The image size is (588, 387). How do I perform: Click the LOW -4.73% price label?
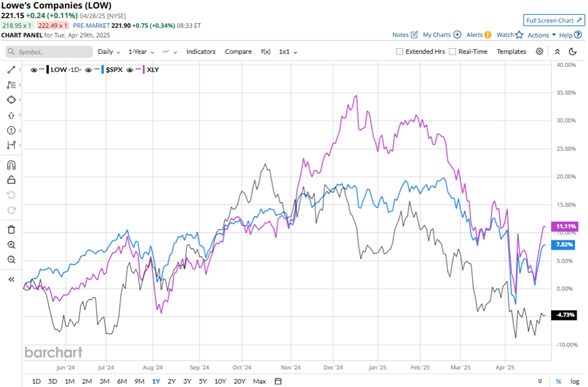point(564,314)
